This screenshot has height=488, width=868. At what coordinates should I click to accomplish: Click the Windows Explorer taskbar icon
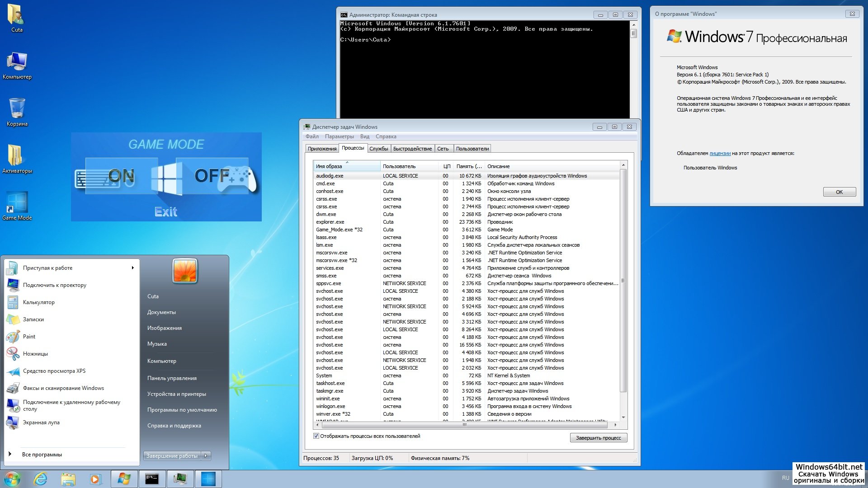pyautogui.click(x=68, y=479)
